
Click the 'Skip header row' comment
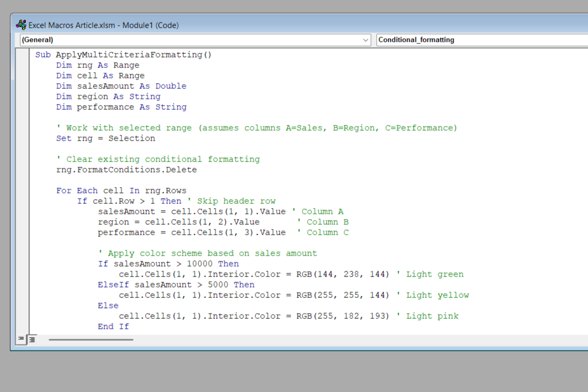pyautogui.click(x=232, y=201)
